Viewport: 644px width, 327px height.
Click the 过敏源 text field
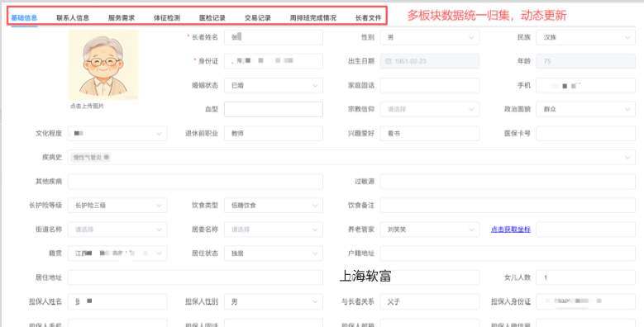click(508, 182)
